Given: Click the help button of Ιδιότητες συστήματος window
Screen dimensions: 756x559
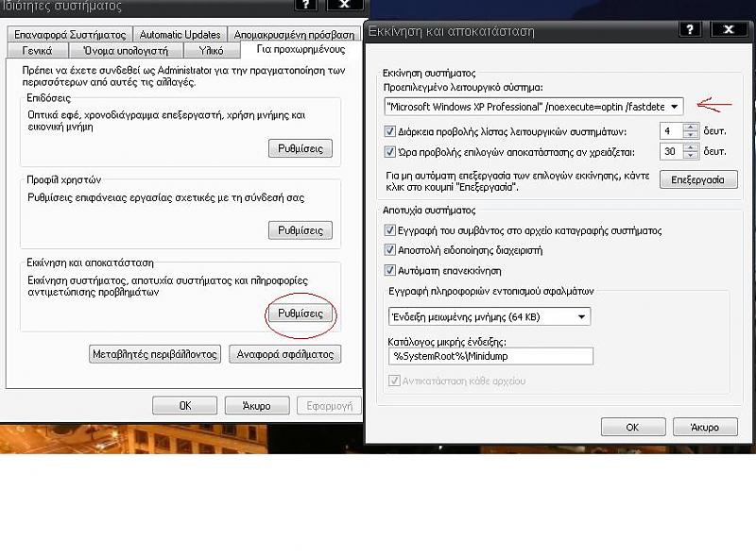Looking at the screenshot, I should tap(305, 5).
